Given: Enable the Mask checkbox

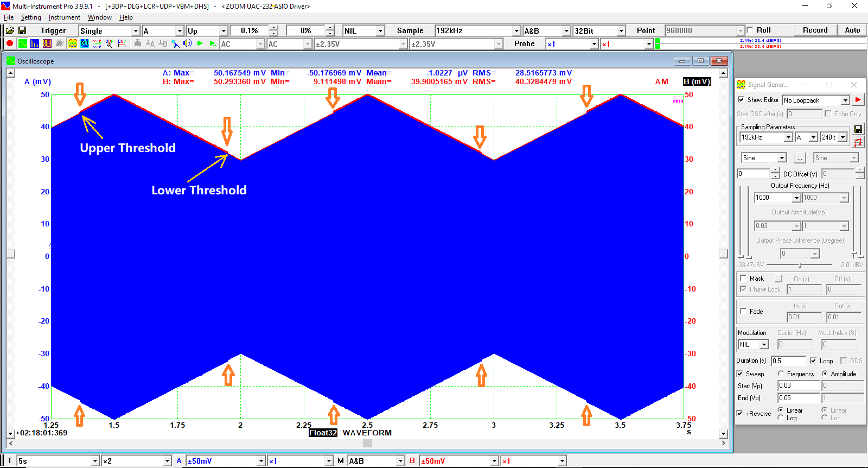Looking at the screenshot, I should point(743,279).
